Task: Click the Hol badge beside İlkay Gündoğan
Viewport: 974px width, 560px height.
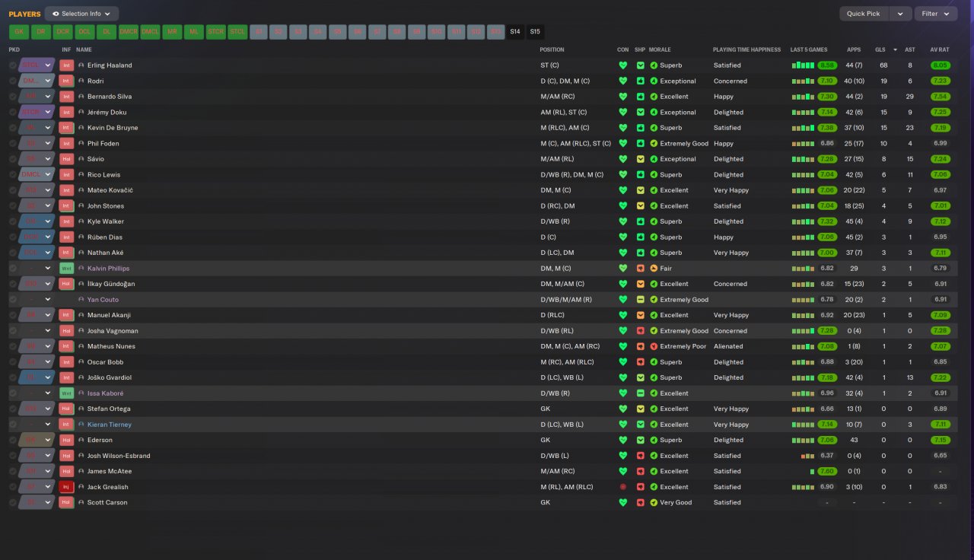Action: (67, 284)
